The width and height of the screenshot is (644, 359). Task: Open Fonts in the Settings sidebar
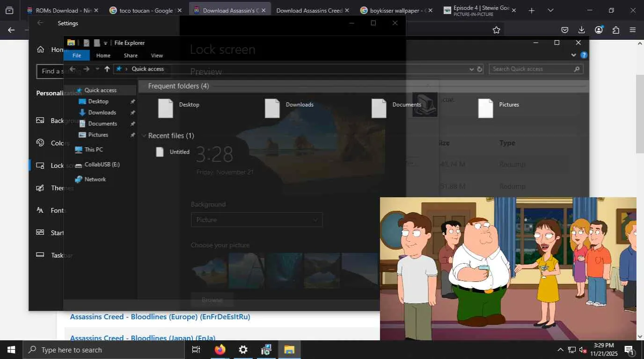(x=51, y=210)
